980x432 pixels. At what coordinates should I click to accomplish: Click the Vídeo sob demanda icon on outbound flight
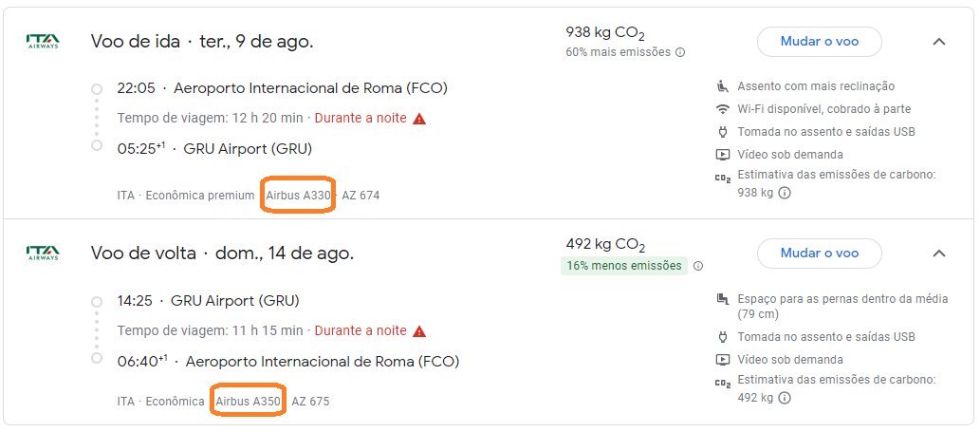click(x=723, y=155)
